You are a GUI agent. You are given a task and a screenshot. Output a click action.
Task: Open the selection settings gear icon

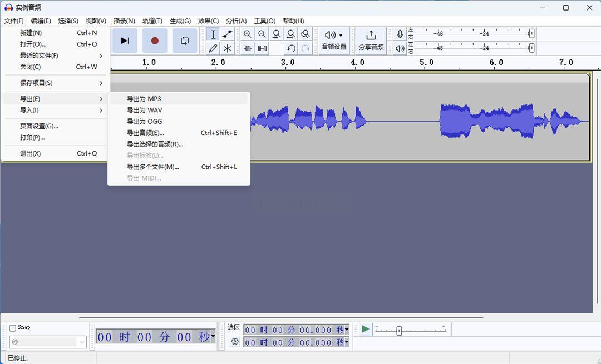(235, 342)
